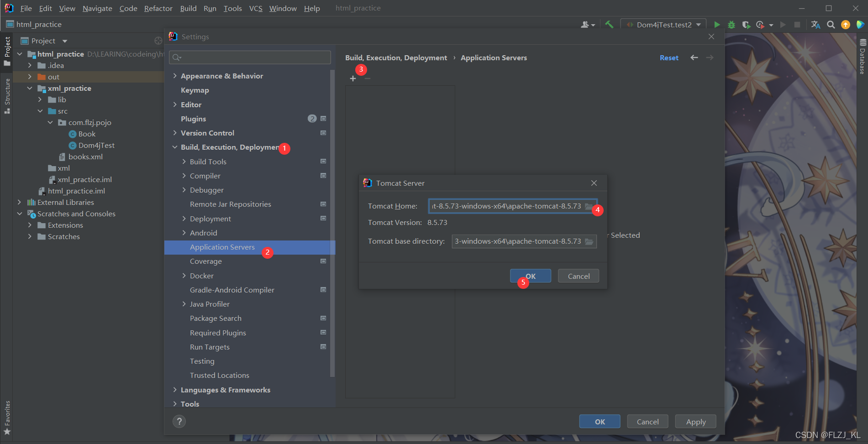The image size is (868, 444).
Task: Click project-level icon beside Plugins
Action: tap(323, 119)
